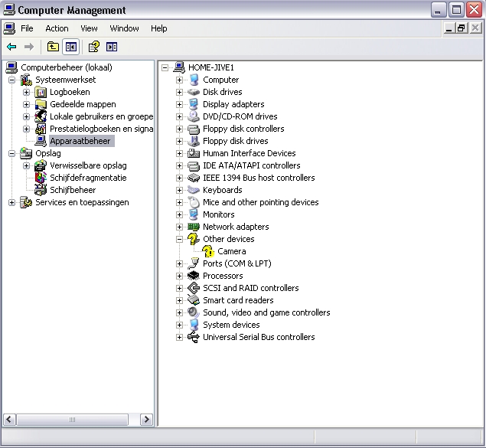
Task: Click the DVD/CD-ROM drives disc icon
Action: pos(194,116)
